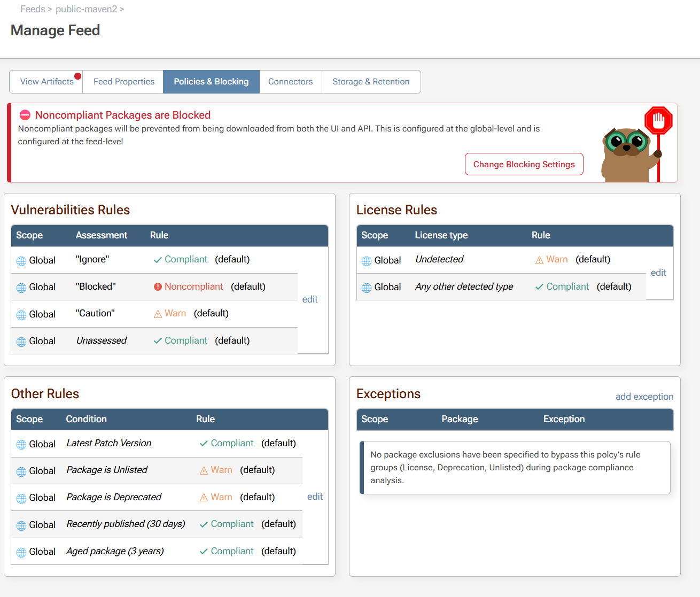Go to the Connectors tab
Screen dimensions: 700x597
pyautogui.click(x=290, y=82)
